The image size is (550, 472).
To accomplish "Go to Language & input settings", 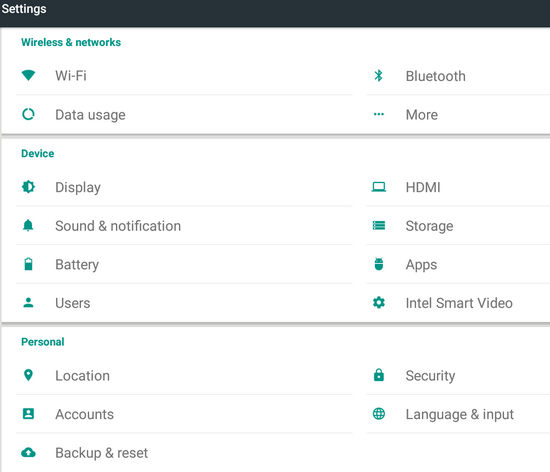I will tap(458, 414).
